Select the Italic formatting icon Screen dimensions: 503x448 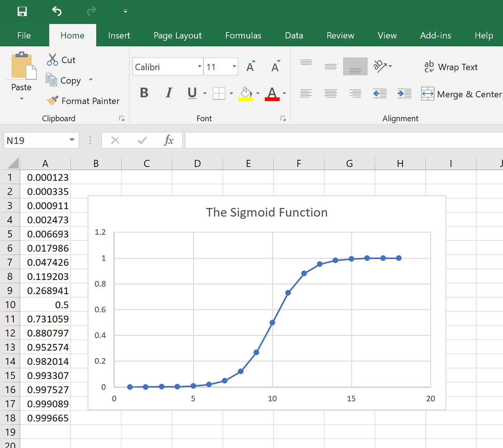click(169, 93)
